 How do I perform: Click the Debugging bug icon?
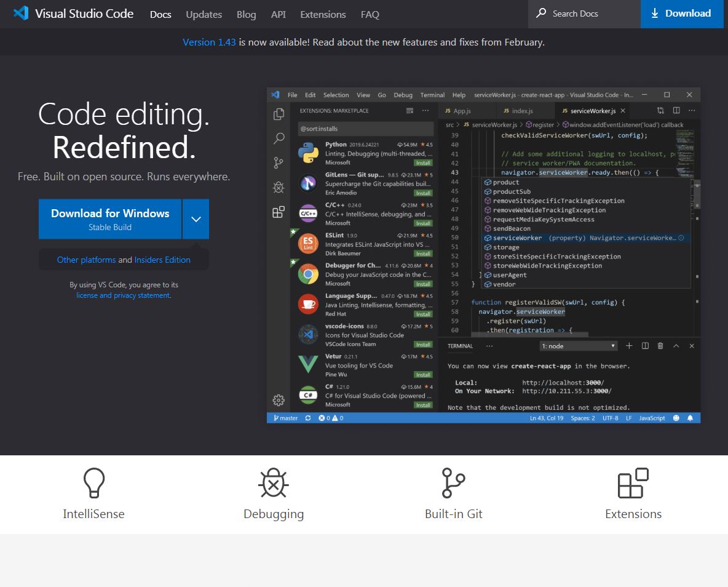[x=274, y=483]
